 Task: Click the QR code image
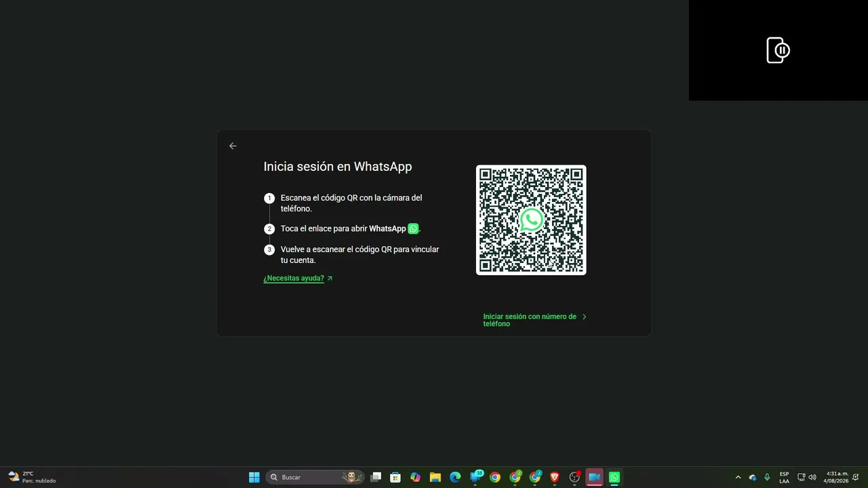coord(531,220)
